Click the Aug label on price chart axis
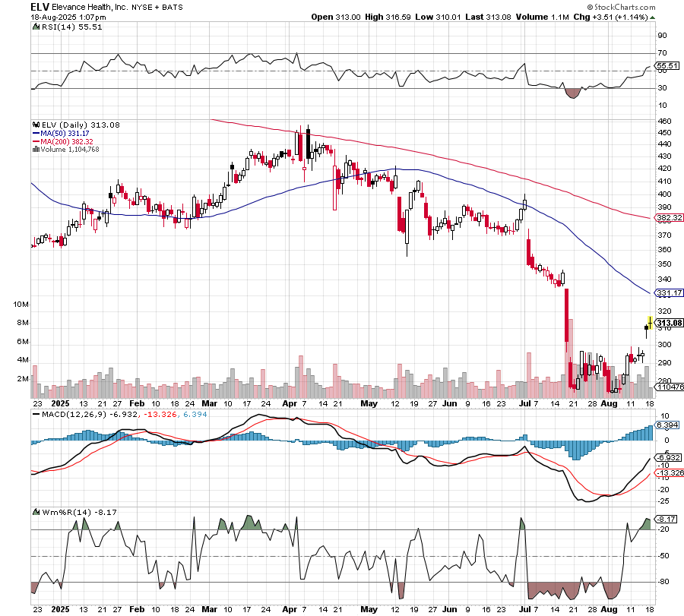 click(x=609, y=403)
